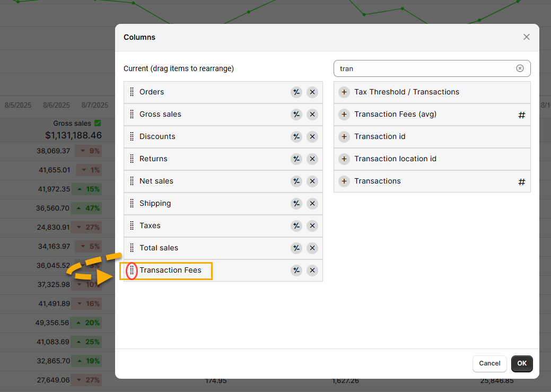Viewport: 551px width, 392px height.
Task: Click drag handle next to Returns
Action: [x=132, y=159]
